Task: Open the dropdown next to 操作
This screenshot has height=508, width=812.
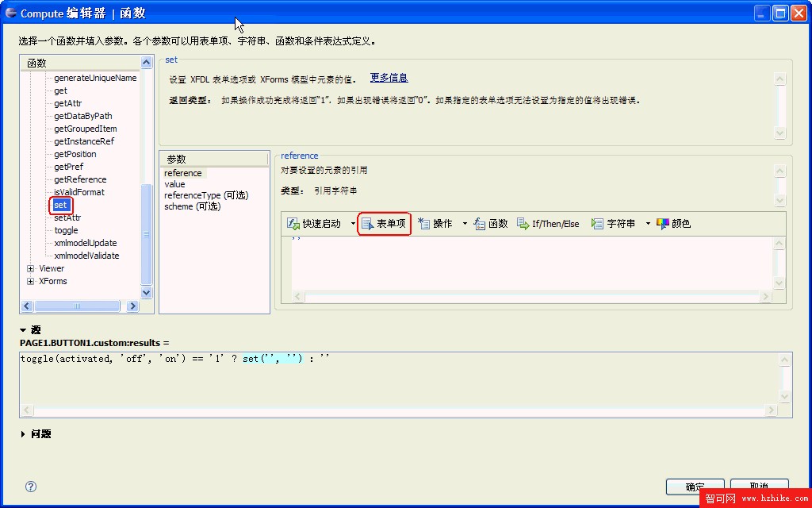Action: [465, 223]
